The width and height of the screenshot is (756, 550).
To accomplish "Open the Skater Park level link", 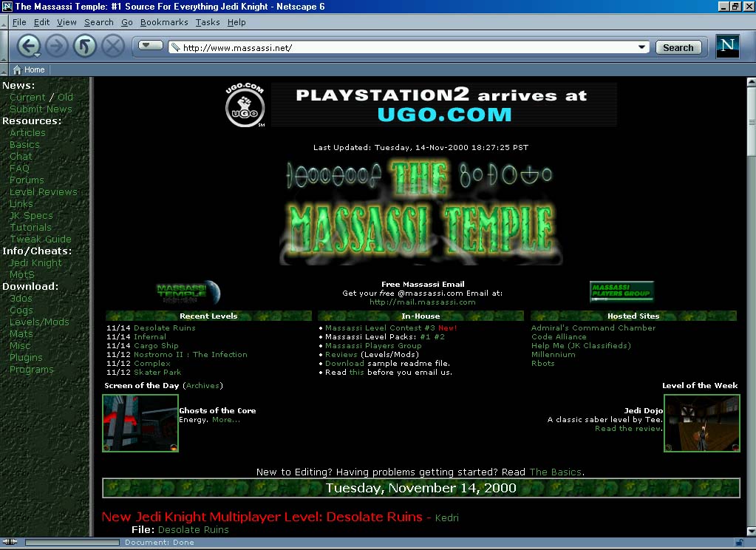I will point(157,372).
